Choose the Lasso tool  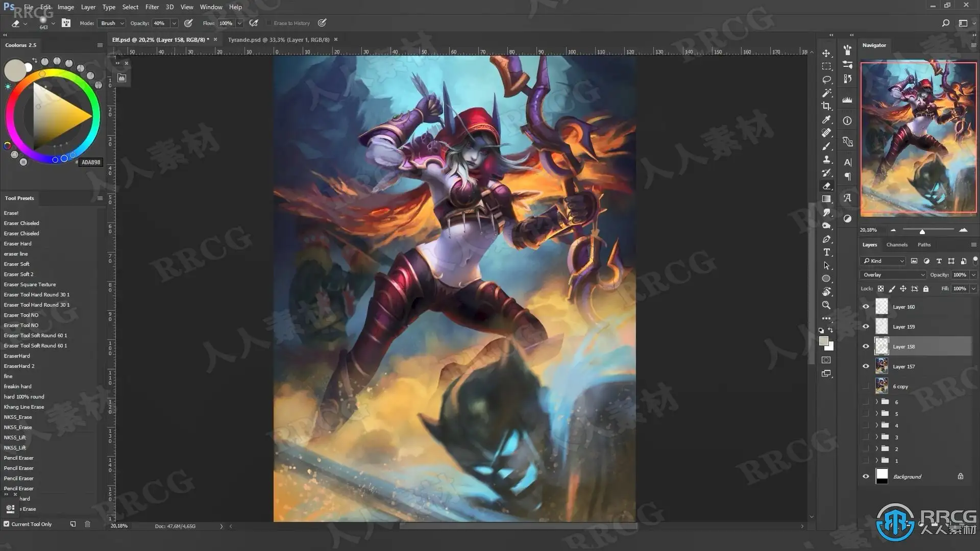[826, 80]
